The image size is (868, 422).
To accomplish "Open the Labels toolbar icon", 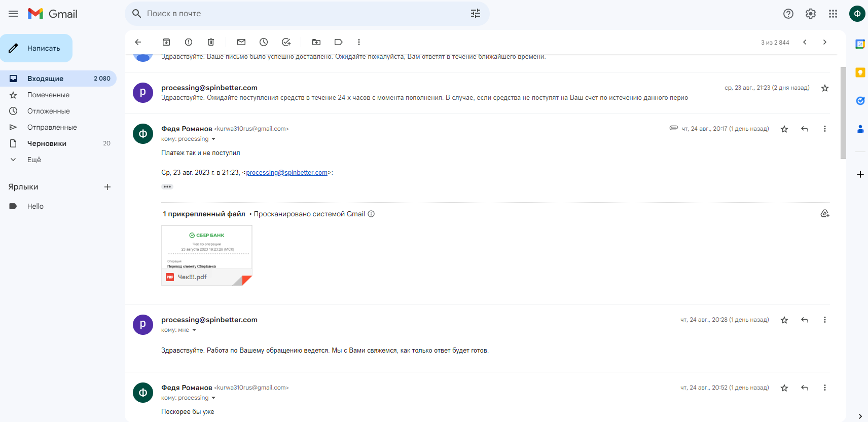I will point(339,42).
